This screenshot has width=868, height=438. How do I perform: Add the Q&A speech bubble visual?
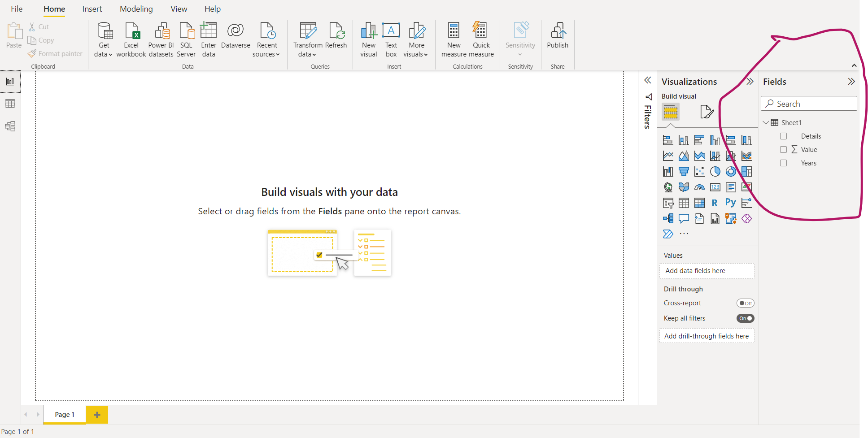684,219
